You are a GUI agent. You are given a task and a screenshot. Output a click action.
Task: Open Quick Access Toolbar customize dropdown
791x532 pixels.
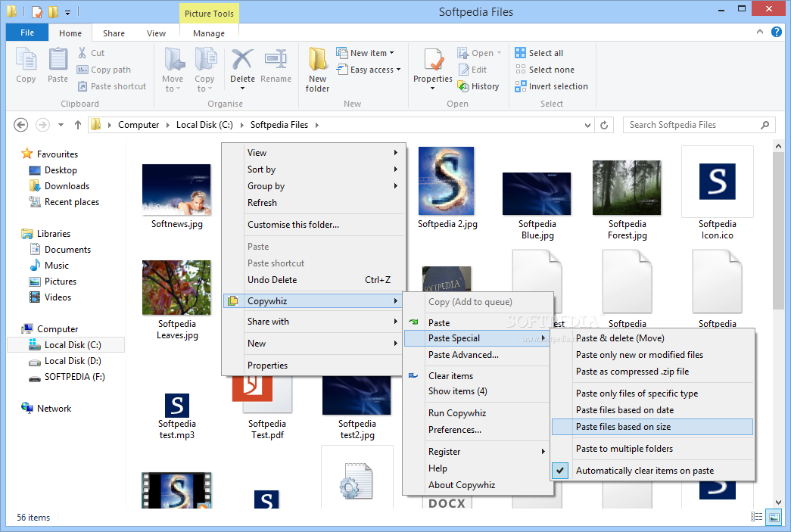67,11
